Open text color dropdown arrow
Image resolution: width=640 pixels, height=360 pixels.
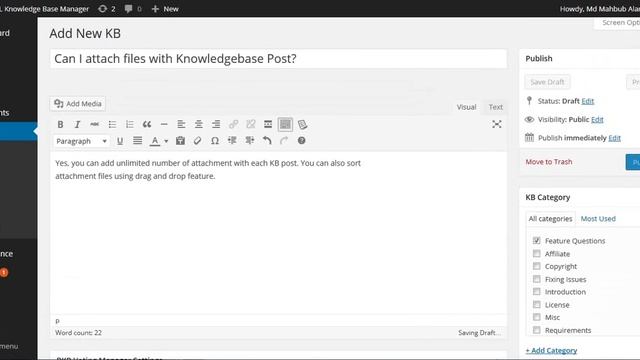point(166,141)
